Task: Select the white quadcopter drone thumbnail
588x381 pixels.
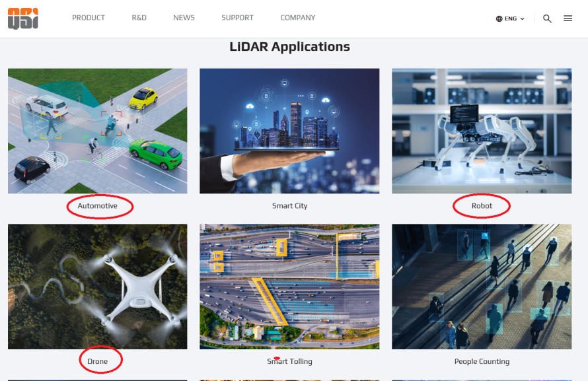Action: coord(98,286)
